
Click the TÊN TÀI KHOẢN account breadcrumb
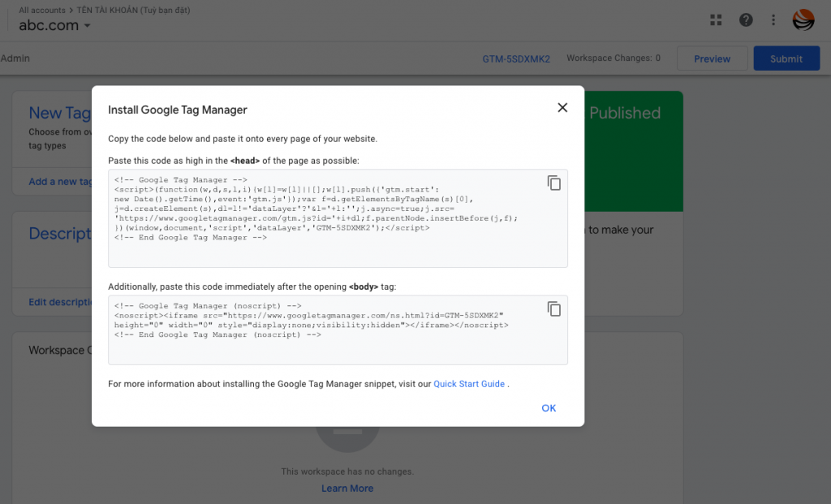pyautogui.click(x=133, y=10)
